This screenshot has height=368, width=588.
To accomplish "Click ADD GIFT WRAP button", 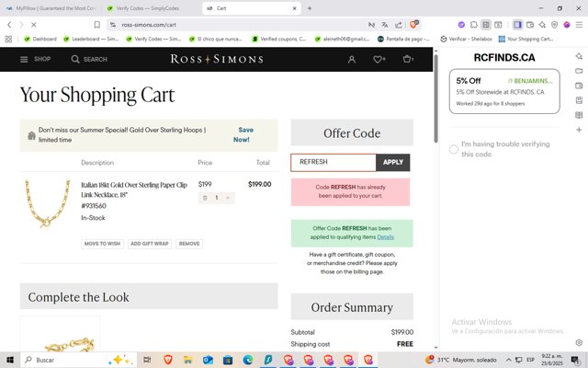I will 149,244.
